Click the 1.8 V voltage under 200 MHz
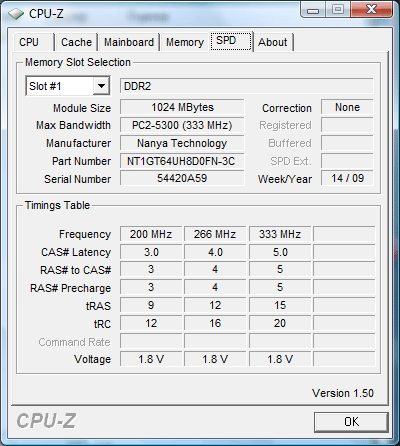 click(151, 359)
